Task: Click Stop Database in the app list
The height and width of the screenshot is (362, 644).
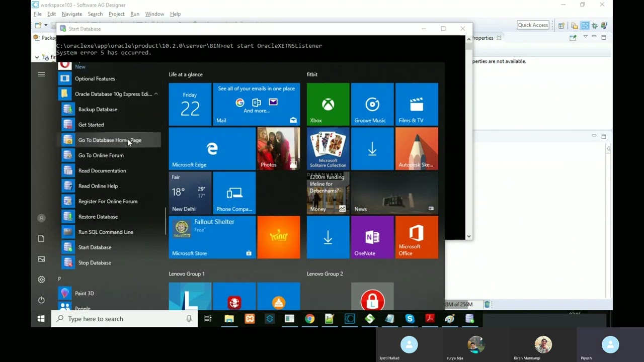Action: pyautogui.click(x=109, y=262)
